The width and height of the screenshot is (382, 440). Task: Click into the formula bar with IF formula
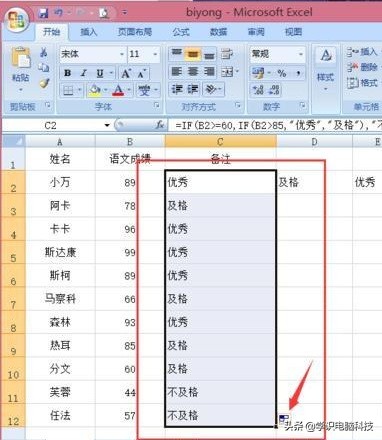(x=276, y=126)
